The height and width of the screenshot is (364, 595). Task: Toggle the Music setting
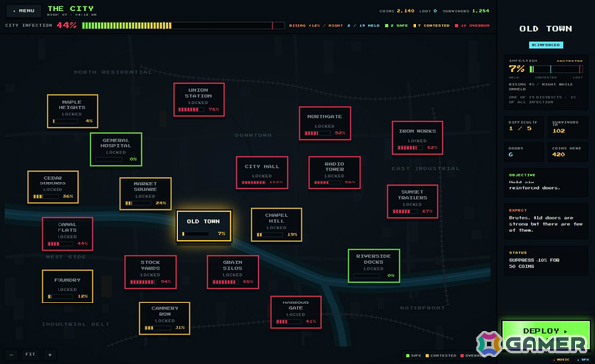point(562,359)
